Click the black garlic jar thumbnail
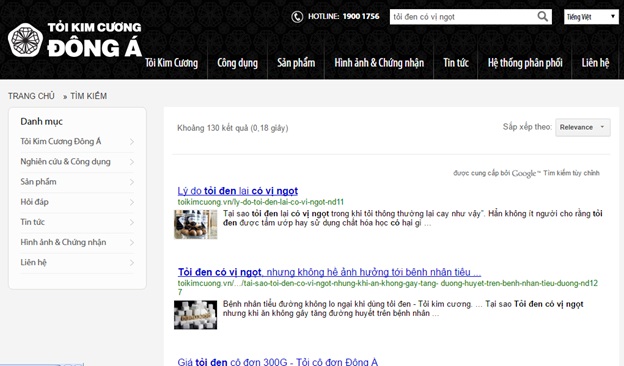 click(x=195, y=224)
